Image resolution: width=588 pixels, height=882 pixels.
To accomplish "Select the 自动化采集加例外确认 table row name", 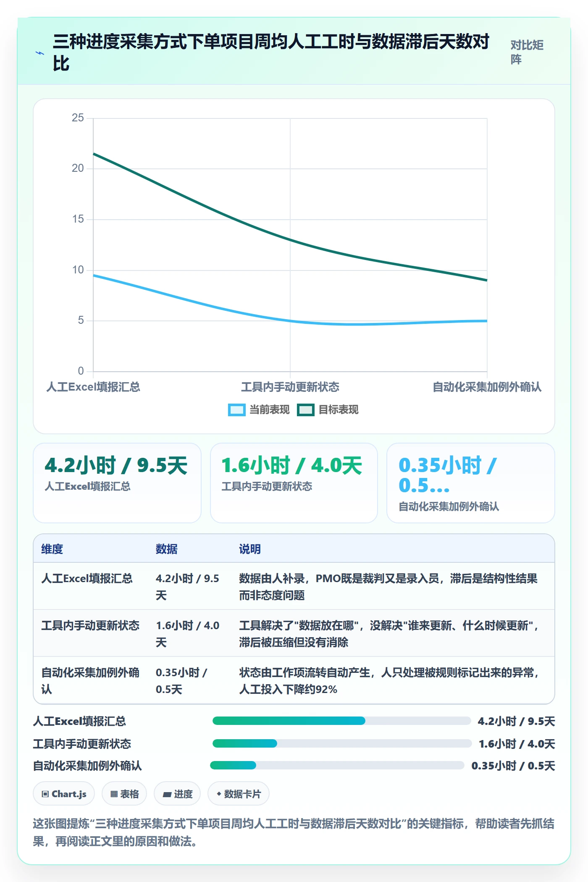I will point(90,681).
